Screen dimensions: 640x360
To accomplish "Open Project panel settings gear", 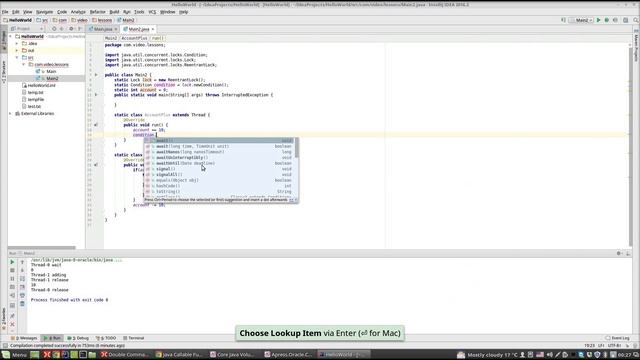I will 71,29.
